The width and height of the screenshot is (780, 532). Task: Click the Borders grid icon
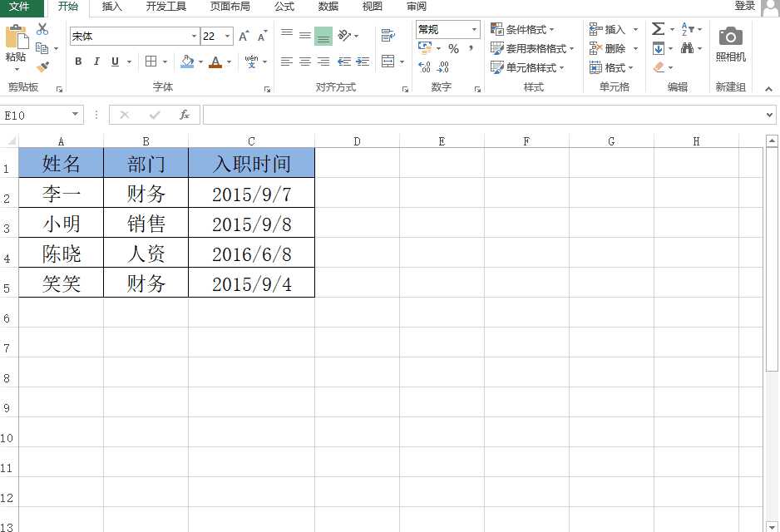coord(151,62)
